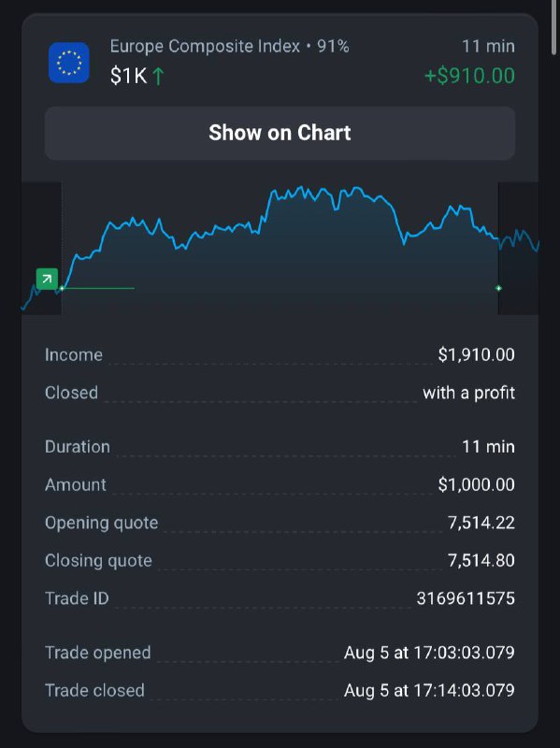560x748 pixels.
Task: Click the Trade opened timestamp
Action: click(x=429, y=653)
